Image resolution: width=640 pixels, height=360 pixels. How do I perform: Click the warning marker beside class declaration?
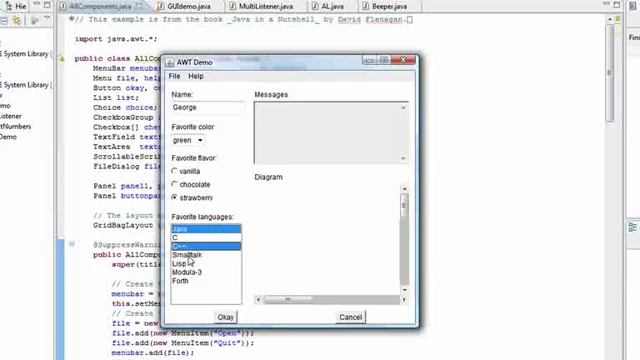(62, 59)
